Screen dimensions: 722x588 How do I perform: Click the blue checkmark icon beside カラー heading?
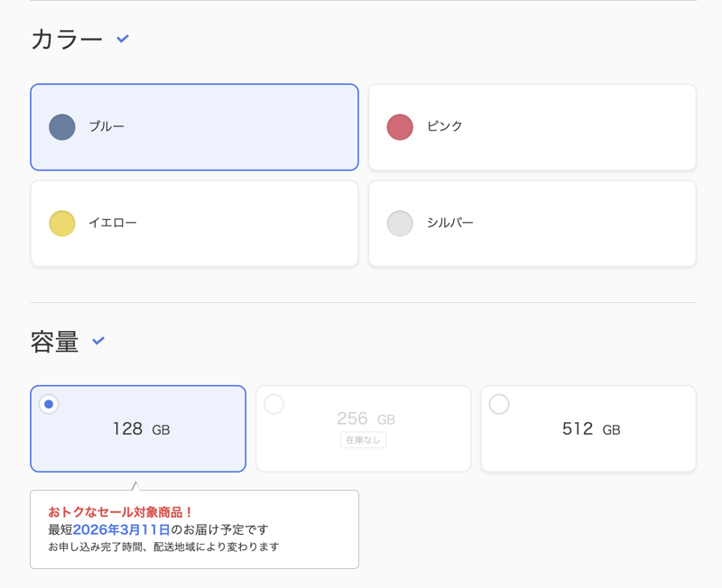coord(122,39)
